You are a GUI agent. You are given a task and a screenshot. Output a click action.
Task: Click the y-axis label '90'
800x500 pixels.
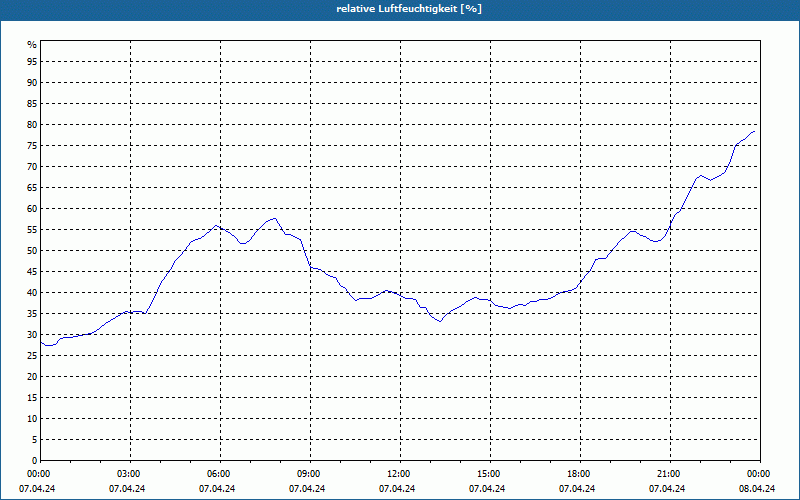32,83
